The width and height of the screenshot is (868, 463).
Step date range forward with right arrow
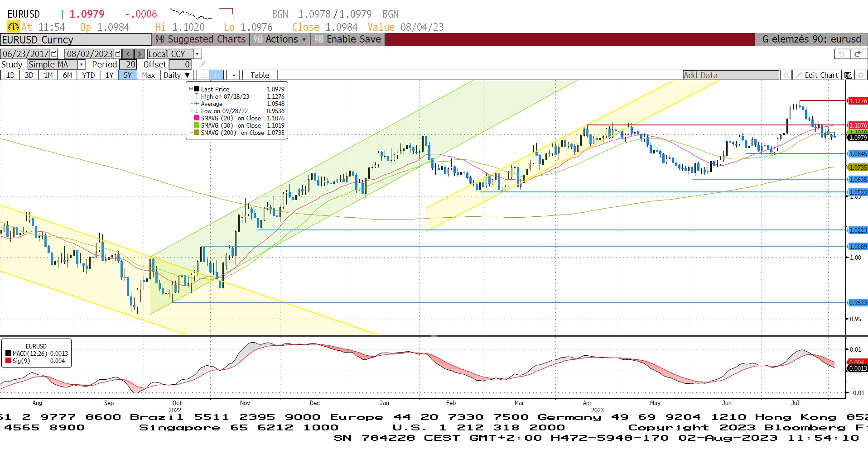pyautogui.click(x=139, y=54)
